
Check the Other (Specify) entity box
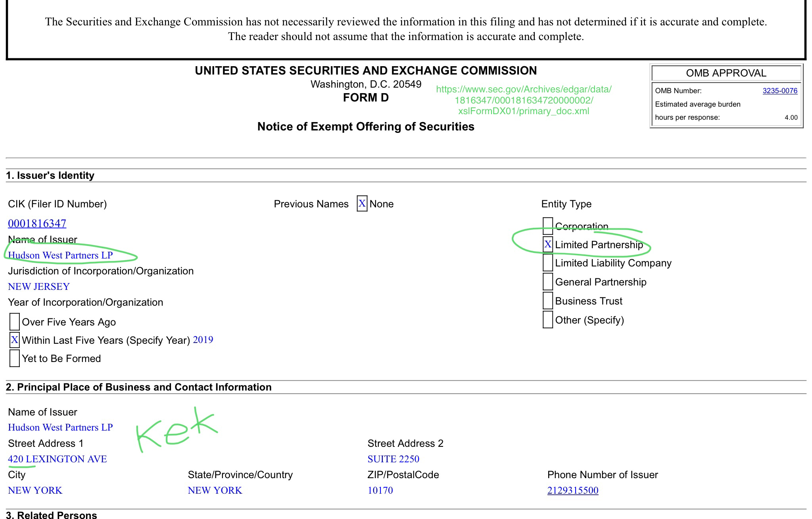pos(547,320)
